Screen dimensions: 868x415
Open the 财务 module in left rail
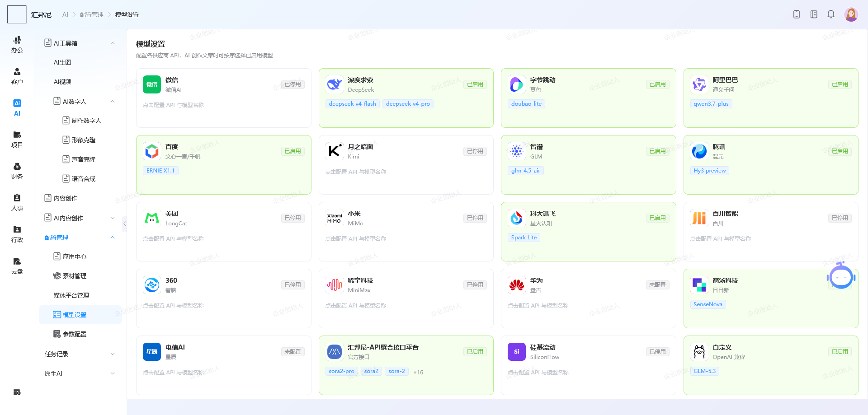[17, 171]
